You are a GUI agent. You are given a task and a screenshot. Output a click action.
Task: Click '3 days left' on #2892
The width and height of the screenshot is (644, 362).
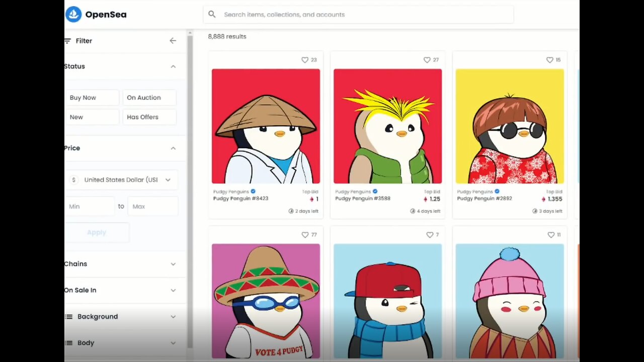coord(551,211)
